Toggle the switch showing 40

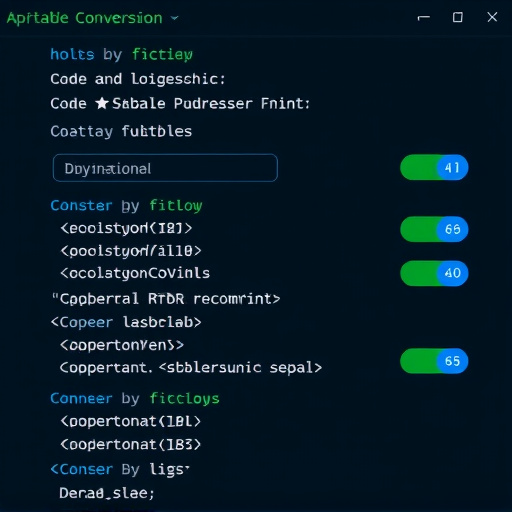pos(434,273)
